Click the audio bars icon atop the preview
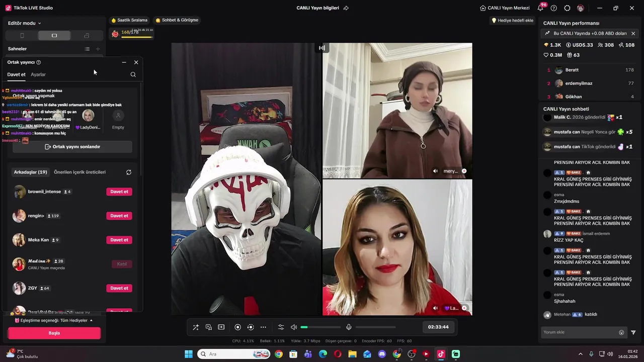The image size is (644, 362). coord(322,48)
